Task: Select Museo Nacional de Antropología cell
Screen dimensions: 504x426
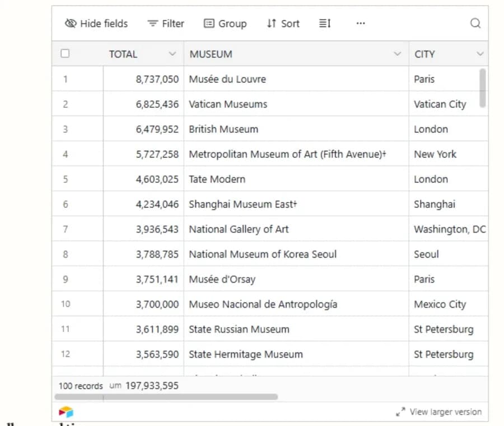Action: pyautogui.click(x=296, y=304)
